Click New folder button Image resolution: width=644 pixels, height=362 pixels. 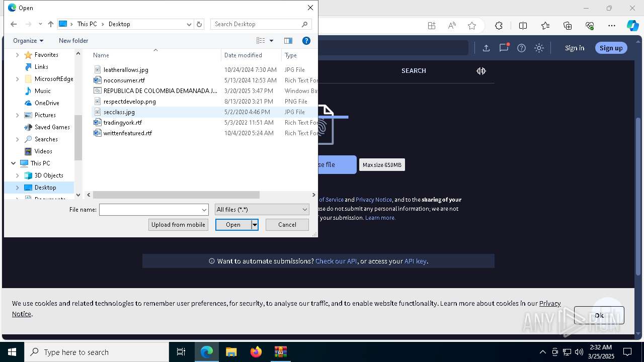coord(73,41)
